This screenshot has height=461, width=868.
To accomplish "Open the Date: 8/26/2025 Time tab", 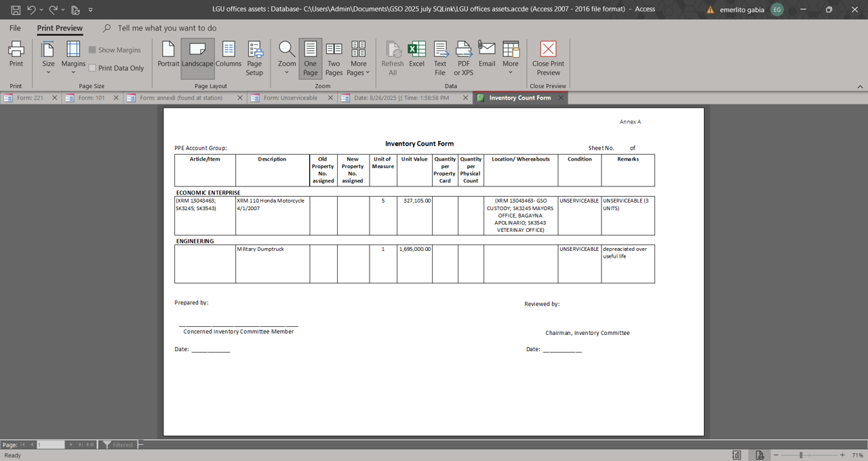I will click(x=401, y=98).
